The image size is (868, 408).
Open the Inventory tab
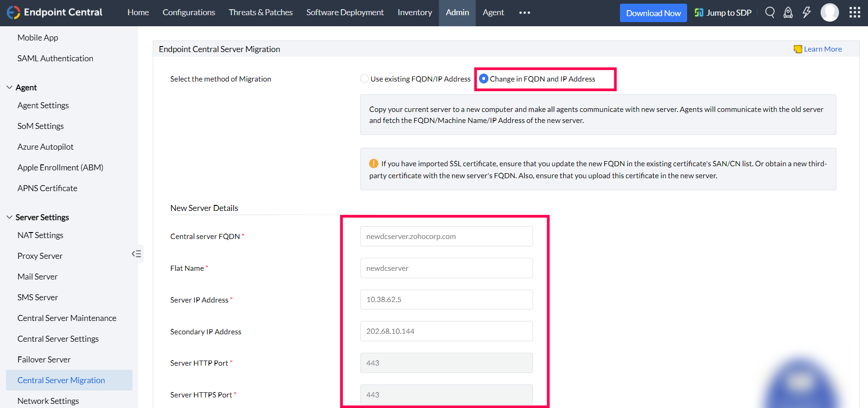(415, 12)
